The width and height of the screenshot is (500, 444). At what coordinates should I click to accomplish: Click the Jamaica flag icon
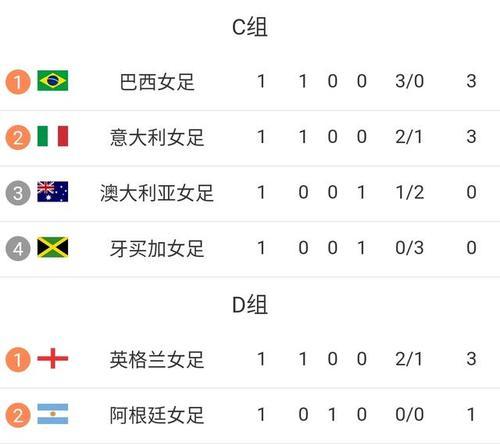coord(53,247)
